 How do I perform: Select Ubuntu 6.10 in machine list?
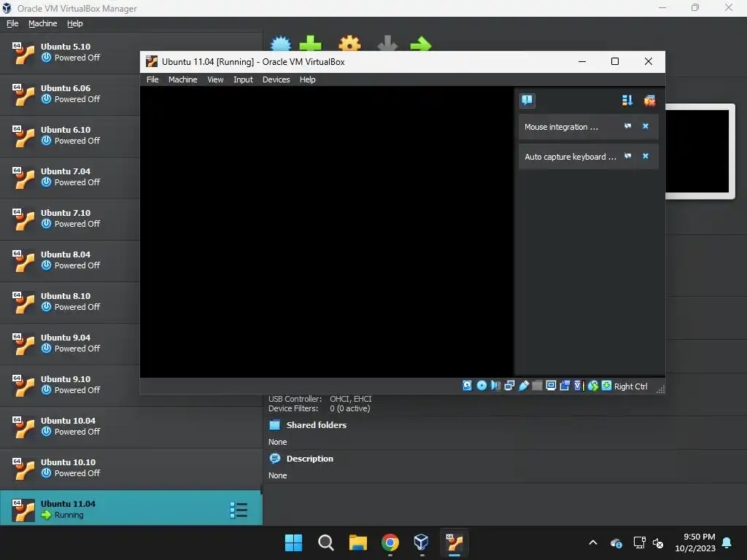point(69,136)
